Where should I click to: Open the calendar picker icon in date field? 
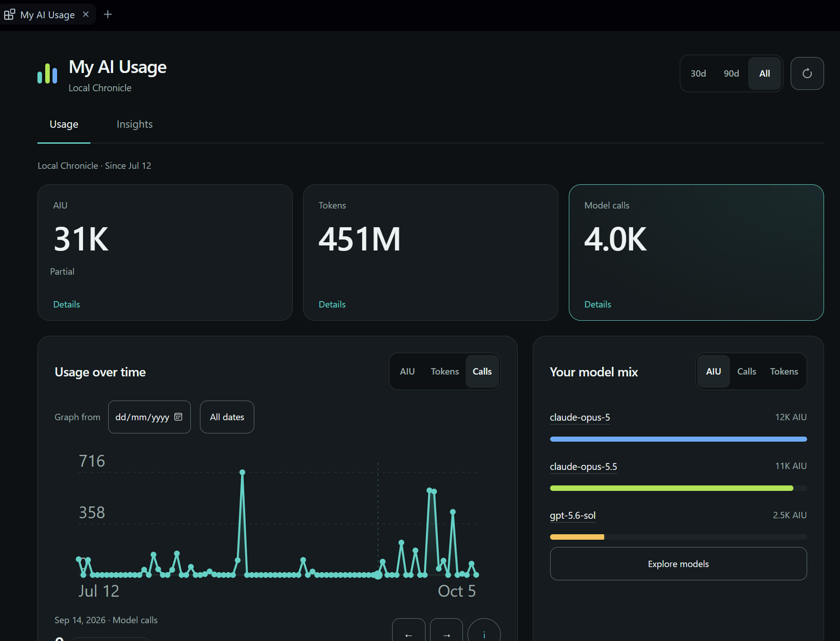pyautogui.click(x=178, y=417)
